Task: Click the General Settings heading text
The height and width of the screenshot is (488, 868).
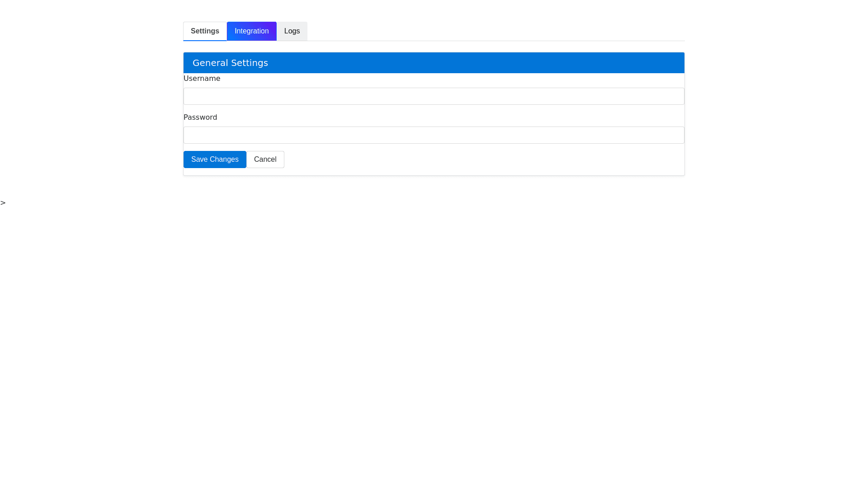Action: [230, 63]
